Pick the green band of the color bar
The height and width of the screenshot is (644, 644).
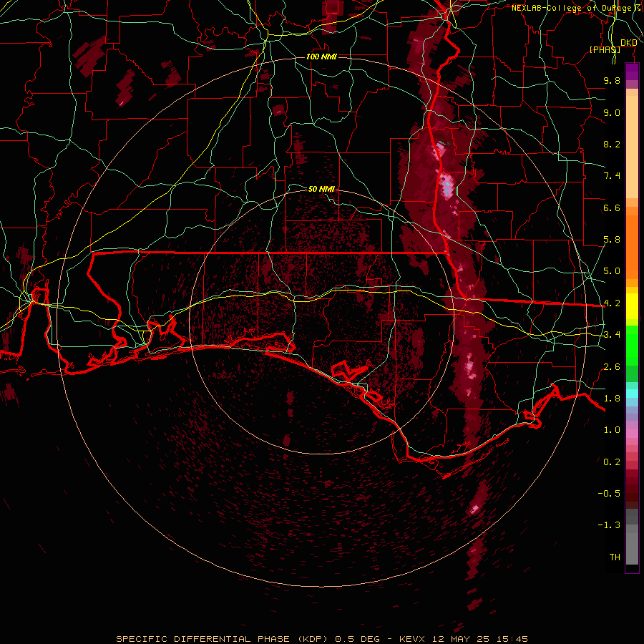tap(632, 345)
